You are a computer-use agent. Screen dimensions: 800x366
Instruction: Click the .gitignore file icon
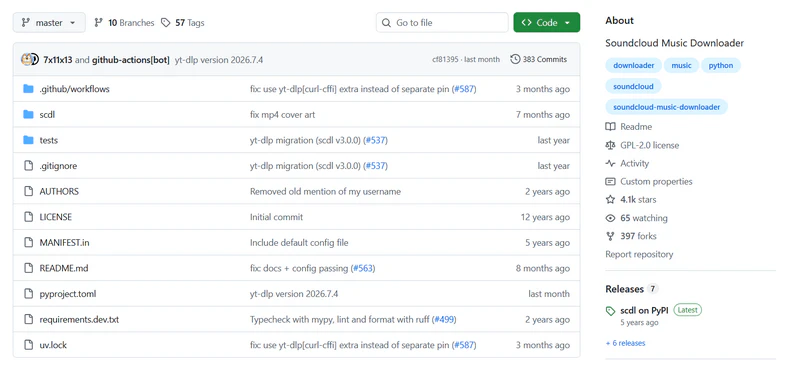tap(29, 165)
